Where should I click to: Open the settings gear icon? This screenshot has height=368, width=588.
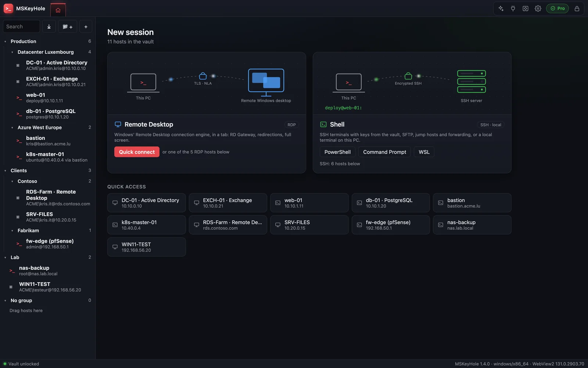(x=538, y=8)
